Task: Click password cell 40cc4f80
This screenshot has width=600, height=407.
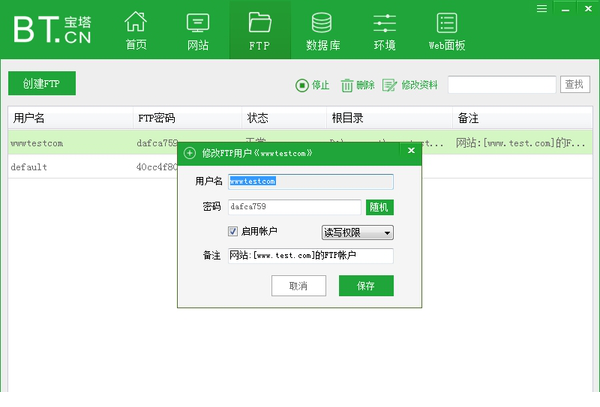Action: point(157,167)
